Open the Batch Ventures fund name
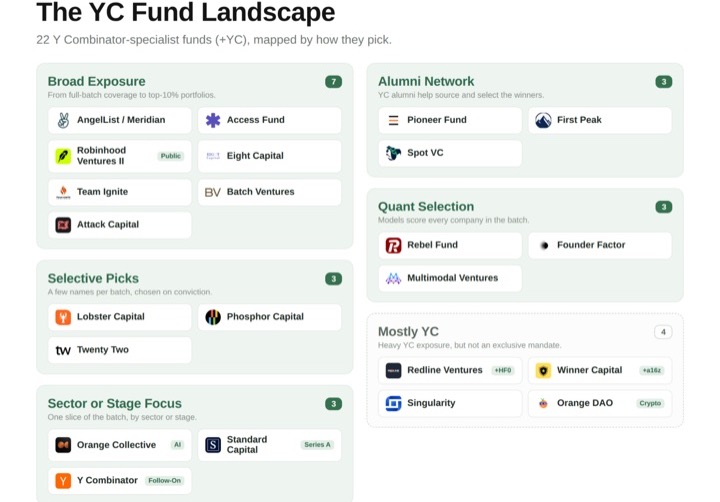The width and height of the screenshot is (720, 502). (x=260, y=192)
